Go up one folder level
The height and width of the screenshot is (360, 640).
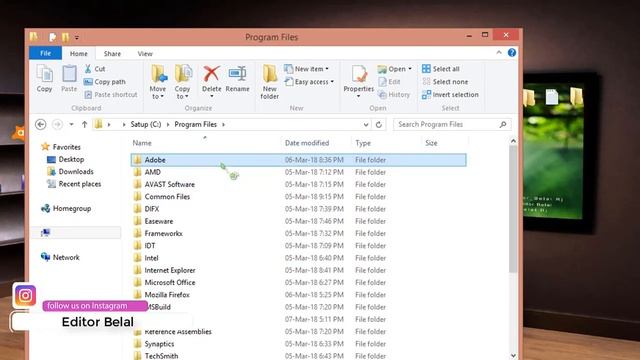tap(84, 124)
